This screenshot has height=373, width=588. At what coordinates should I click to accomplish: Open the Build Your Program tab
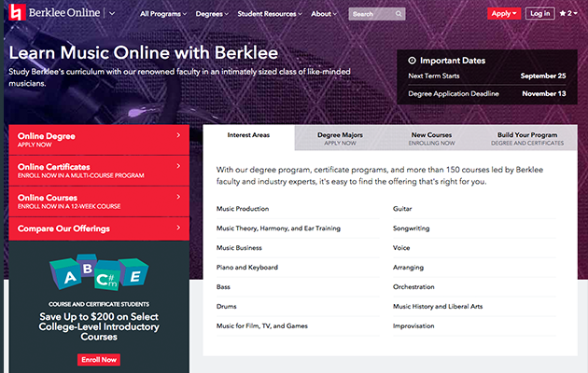point(527,138)
